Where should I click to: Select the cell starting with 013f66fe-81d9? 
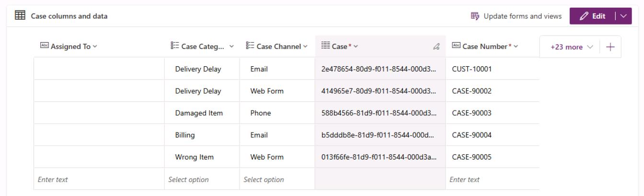[380, 157]
